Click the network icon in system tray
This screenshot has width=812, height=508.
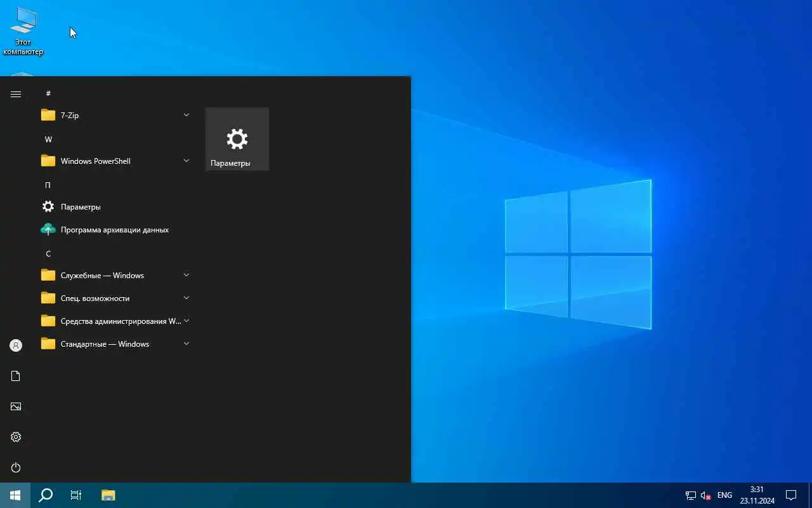coord(691,495)
